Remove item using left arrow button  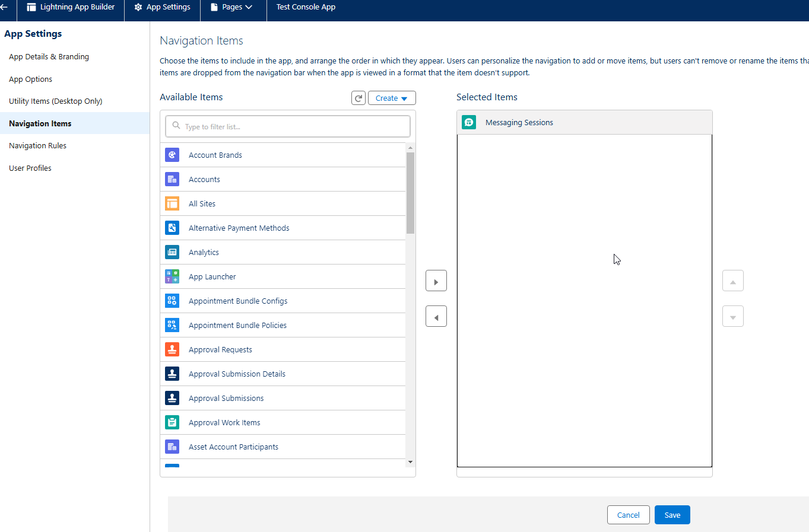click(x=436, y=317)
